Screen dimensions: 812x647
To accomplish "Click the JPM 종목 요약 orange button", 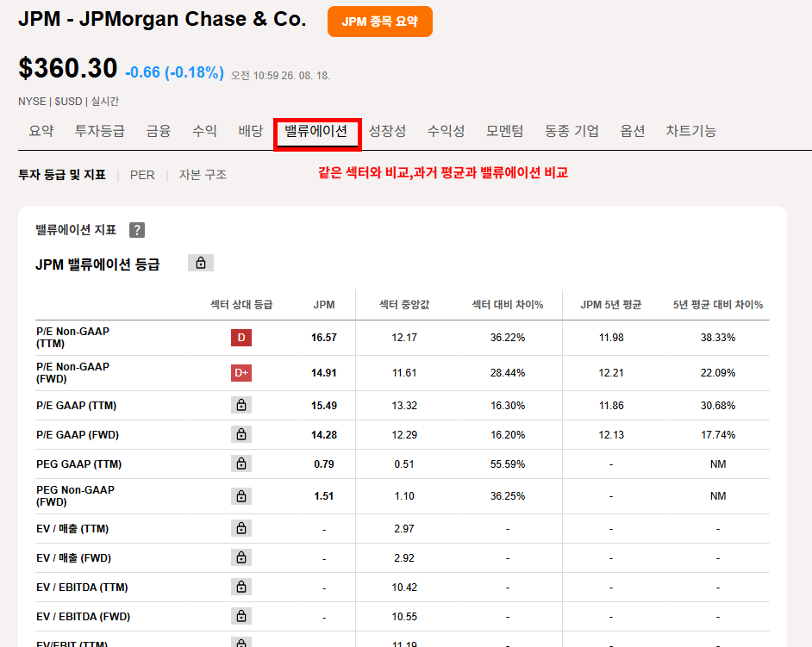I will pyautogui.click(x=379, y=22).
